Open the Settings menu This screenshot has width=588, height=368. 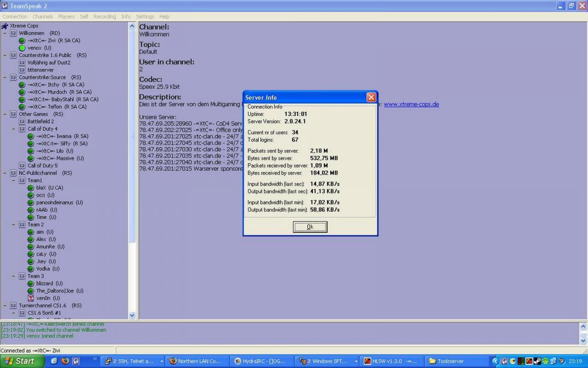(x=145, y=17)
